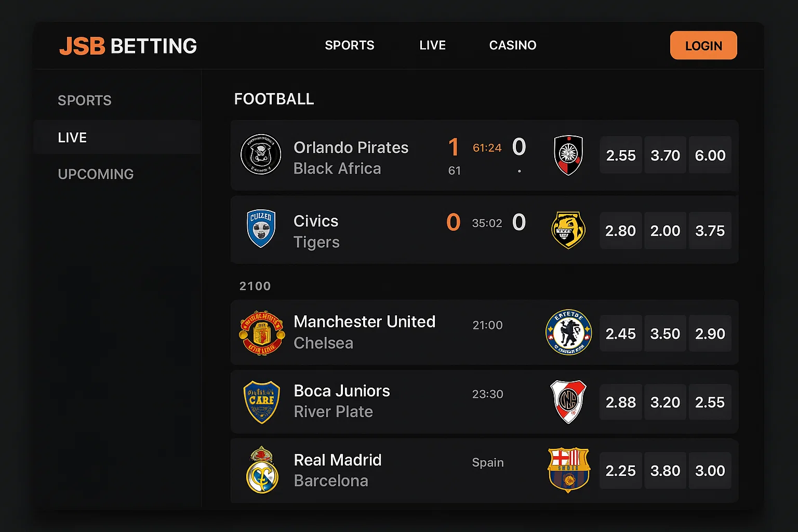The image size is (798, 532).
Task: Pick the 3.75 odds in the Civics match
Action: pos(710,230)
